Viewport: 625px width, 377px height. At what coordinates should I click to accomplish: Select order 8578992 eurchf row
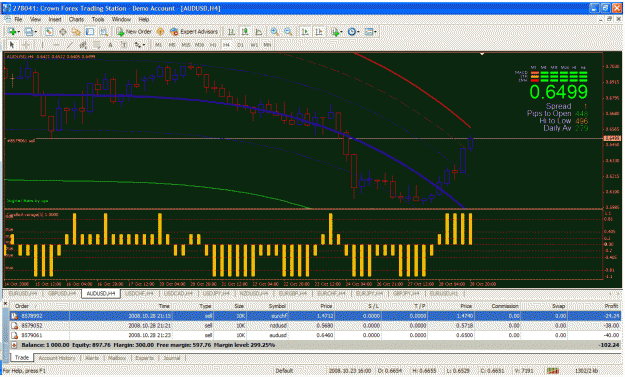coord(315,316)
